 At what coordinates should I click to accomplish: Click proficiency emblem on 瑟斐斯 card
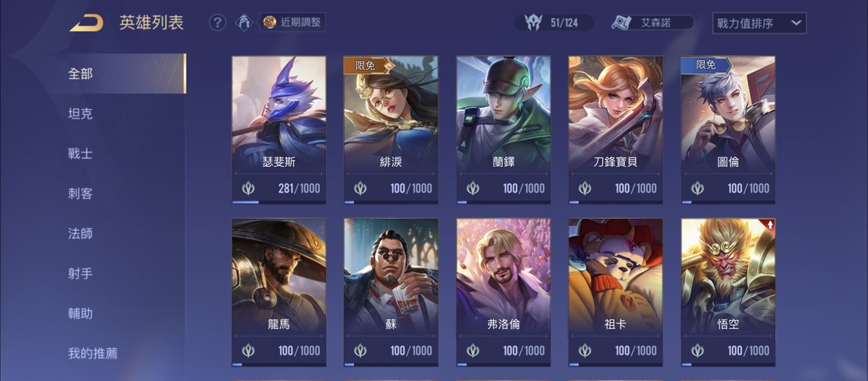click(248, 188)
